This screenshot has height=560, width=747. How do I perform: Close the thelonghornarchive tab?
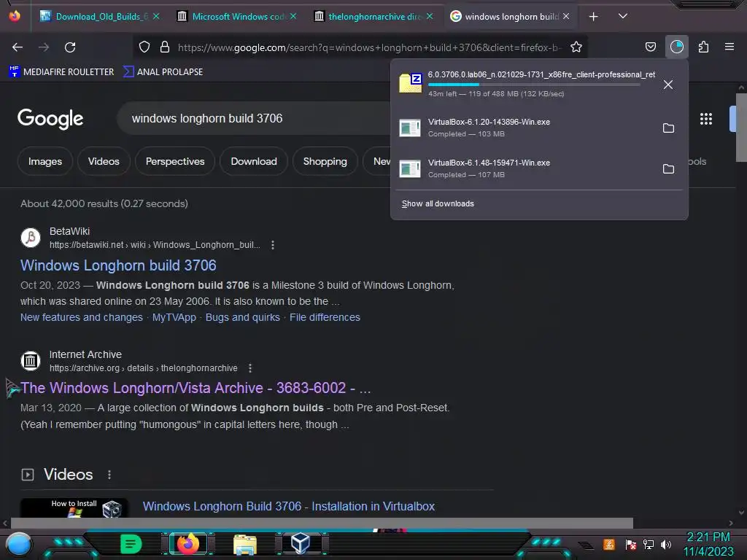pyautogui.click(x=430, y=16)
